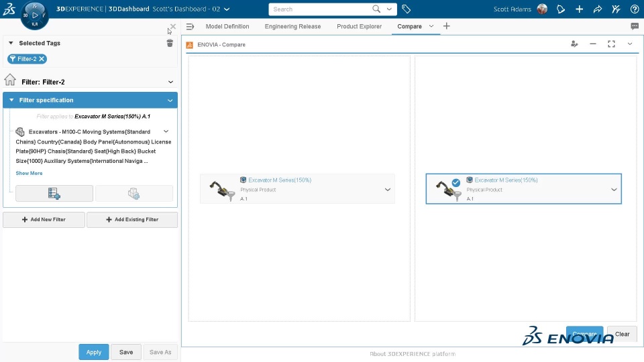Click left Excavator M Series(150%) link
Image resolution: width=644 pixels, height=362 pixels.
coord(280,180)
